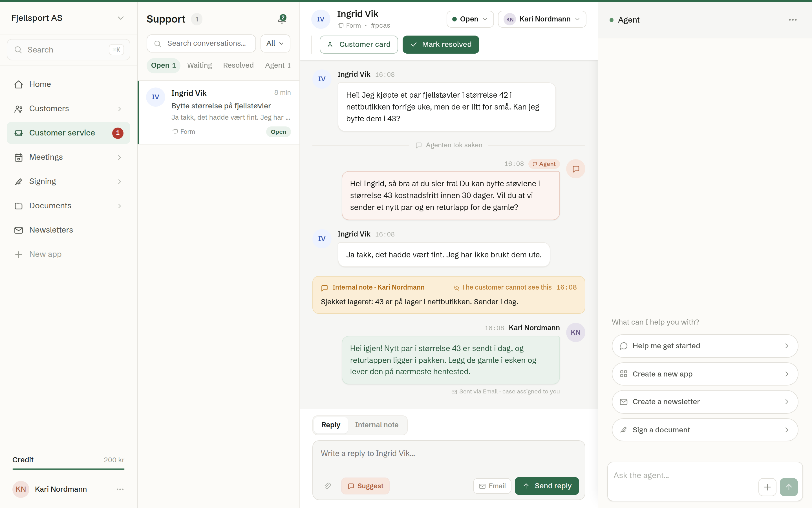Click the Email channel button
The width and height of the screenshot is (812, 508).
(492, 486)
